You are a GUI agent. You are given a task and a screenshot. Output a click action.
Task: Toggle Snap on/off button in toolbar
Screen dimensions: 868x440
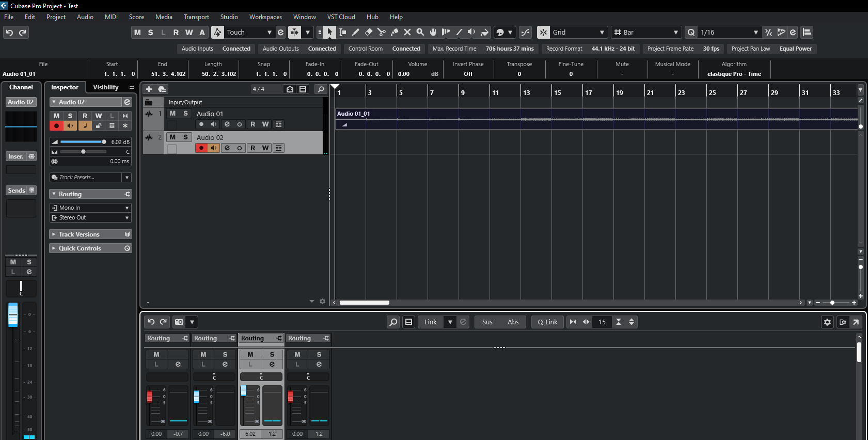[x=543, y=32]
